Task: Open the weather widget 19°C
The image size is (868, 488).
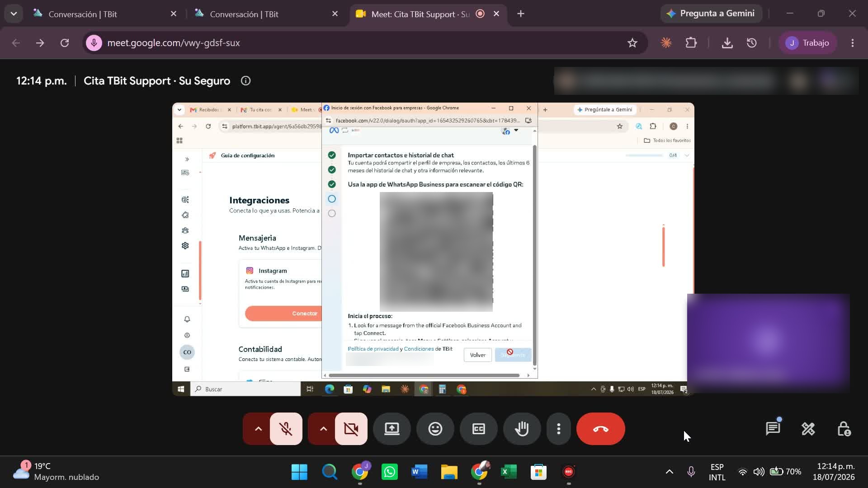Action: pyautogui.click(x=56, y=472)
